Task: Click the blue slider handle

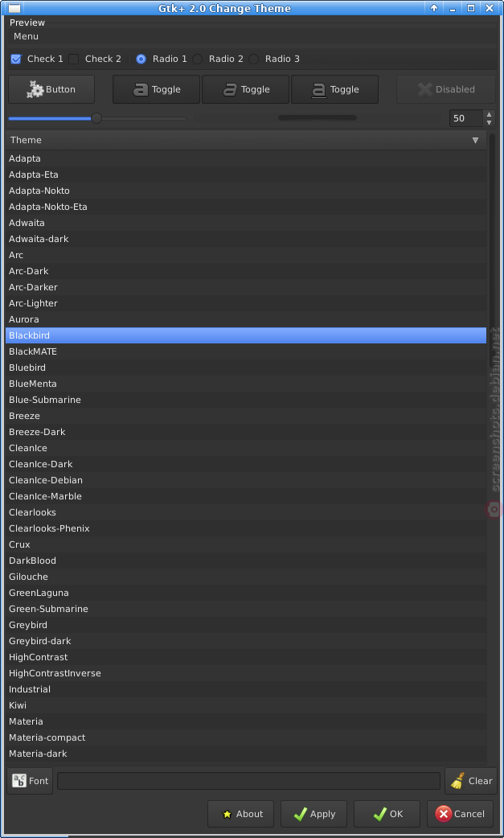Action: pos(96,118)
